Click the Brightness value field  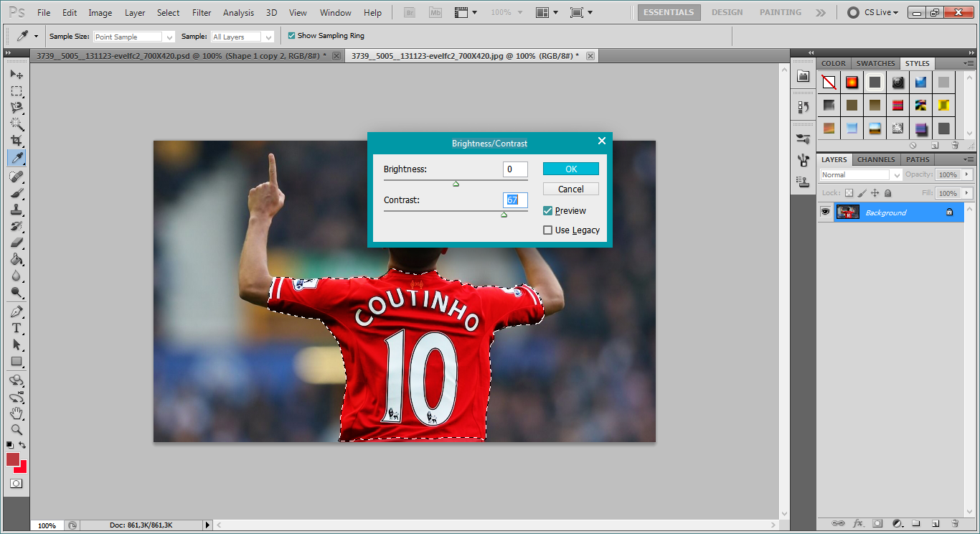[515, 169]
